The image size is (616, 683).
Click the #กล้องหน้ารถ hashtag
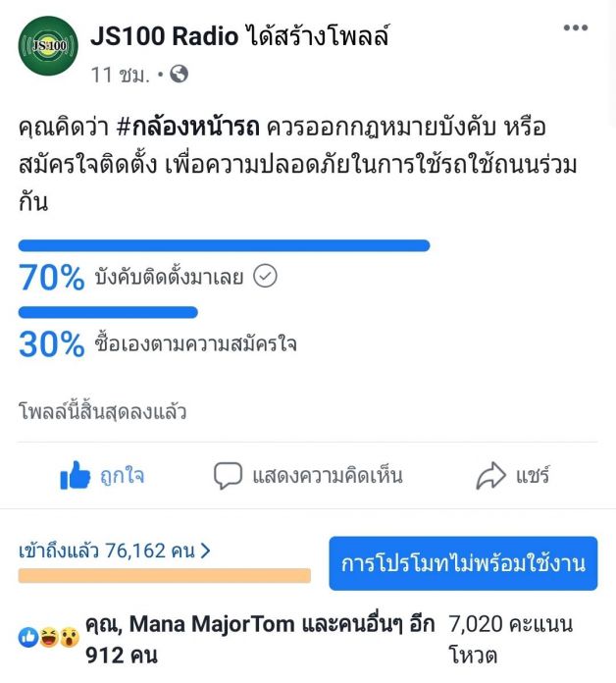195,129
